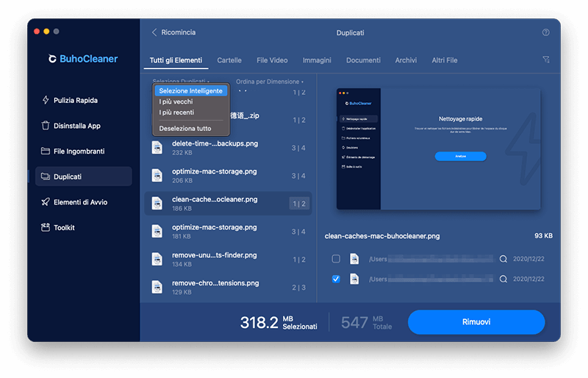The width and height of the screenshot is (588, 378).
Task: Reveal checked file path with magnifier icon
Action: click(503, 279)
